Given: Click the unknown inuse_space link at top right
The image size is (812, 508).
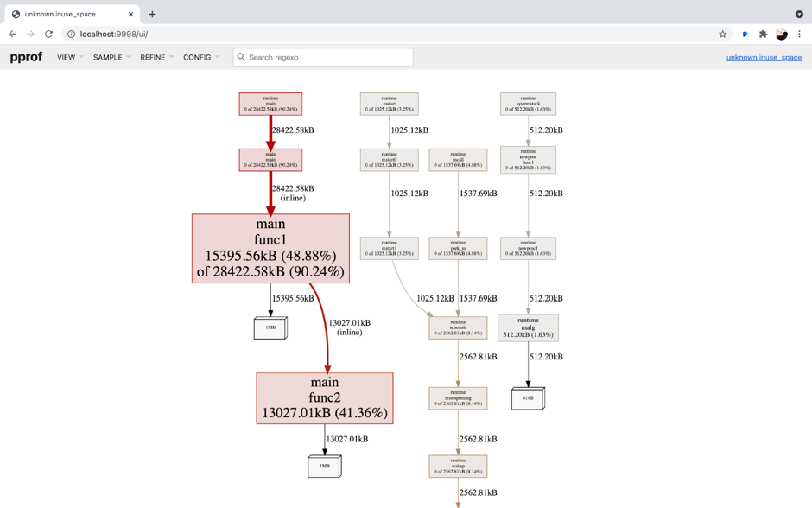Looking at the screenshot, I should click(x=764, y=57).
